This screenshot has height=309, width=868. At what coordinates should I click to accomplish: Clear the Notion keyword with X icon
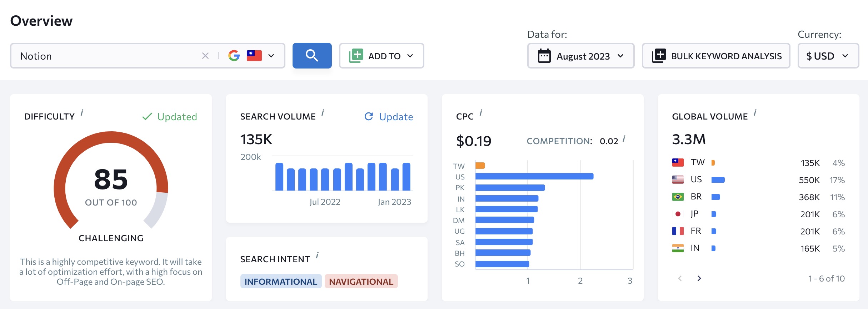click(x=205, y=56)
